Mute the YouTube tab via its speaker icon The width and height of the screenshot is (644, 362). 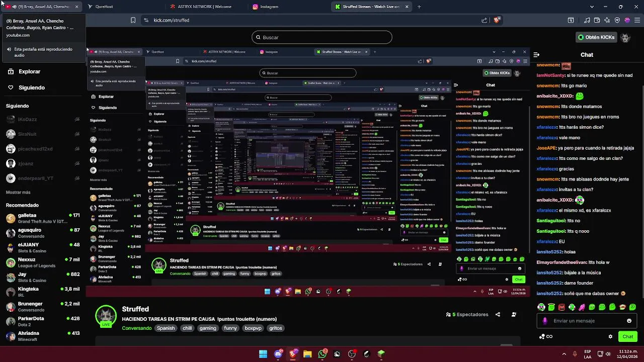[14, 7]
